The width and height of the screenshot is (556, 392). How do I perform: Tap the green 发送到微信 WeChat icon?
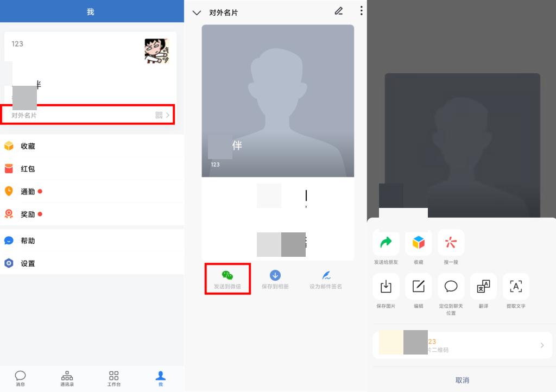coord(228,275)
